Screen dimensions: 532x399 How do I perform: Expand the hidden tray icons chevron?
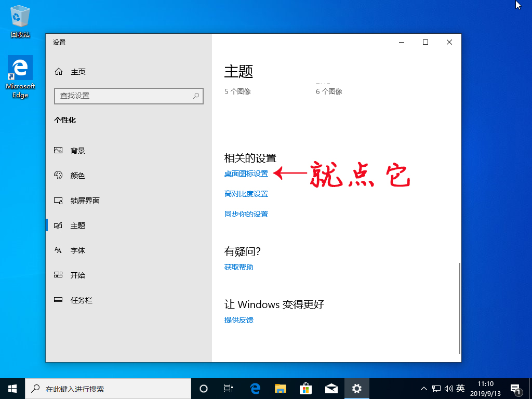click(x=424, y=388)
